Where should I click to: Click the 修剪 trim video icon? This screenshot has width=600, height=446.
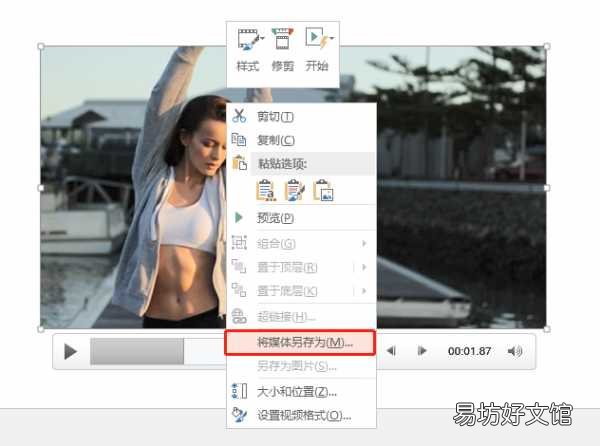282,39
